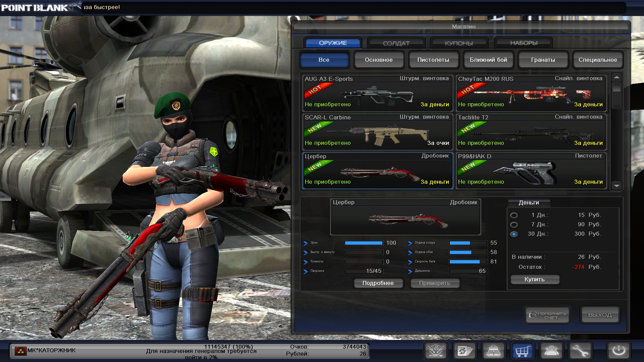Click stat arrow icon next to Патронов

306,271
